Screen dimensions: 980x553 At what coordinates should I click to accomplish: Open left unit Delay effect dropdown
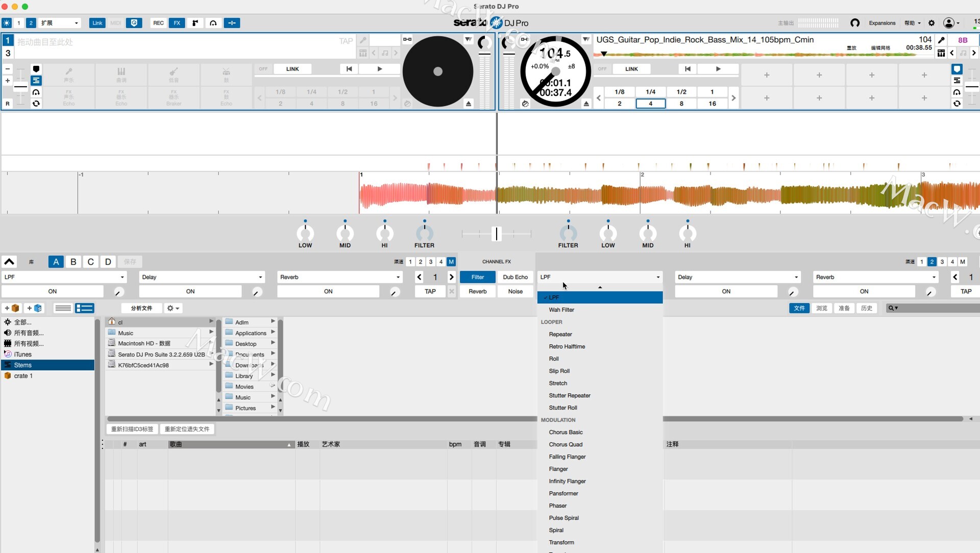point(202,277)
